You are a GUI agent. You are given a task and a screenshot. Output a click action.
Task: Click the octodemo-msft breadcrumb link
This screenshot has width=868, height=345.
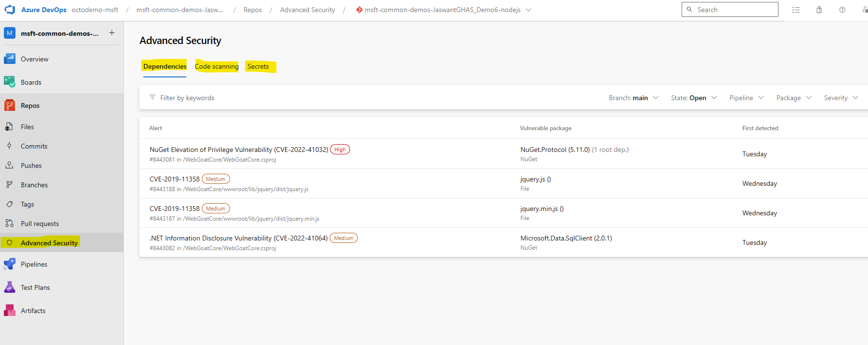coord(95,10)
